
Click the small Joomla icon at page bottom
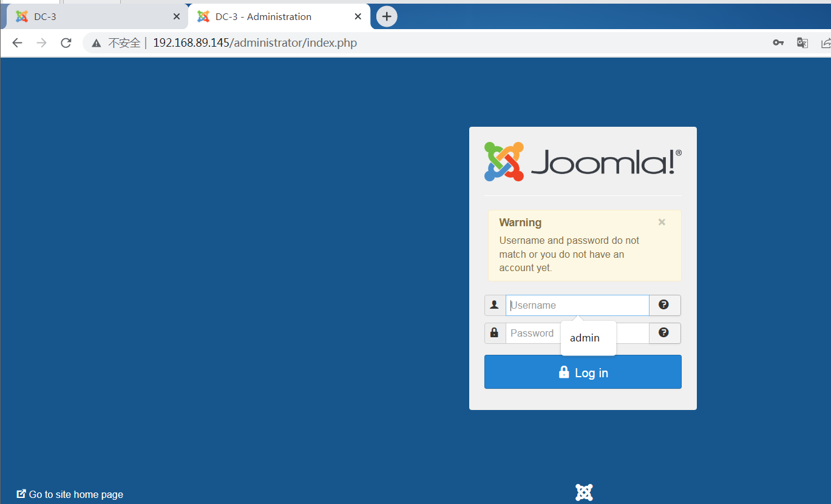point(584,492)
